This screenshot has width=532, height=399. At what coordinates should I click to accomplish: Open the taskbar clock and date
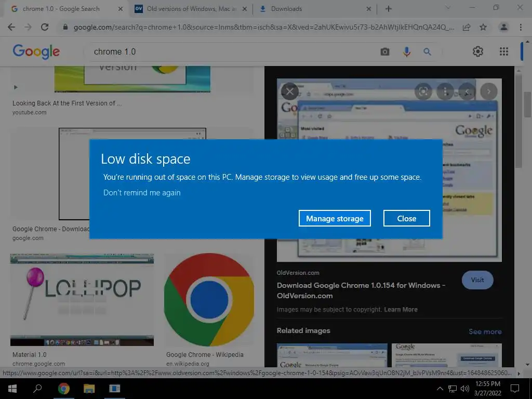(487, 389)
